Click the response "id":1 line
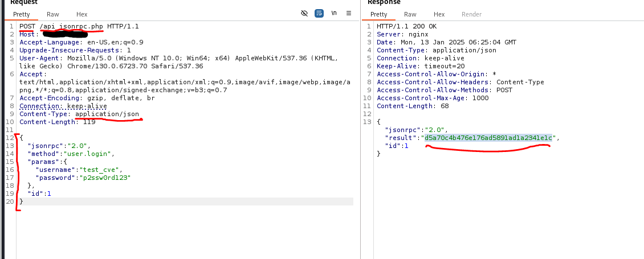The image size is (644, 259). pos(397,146)
